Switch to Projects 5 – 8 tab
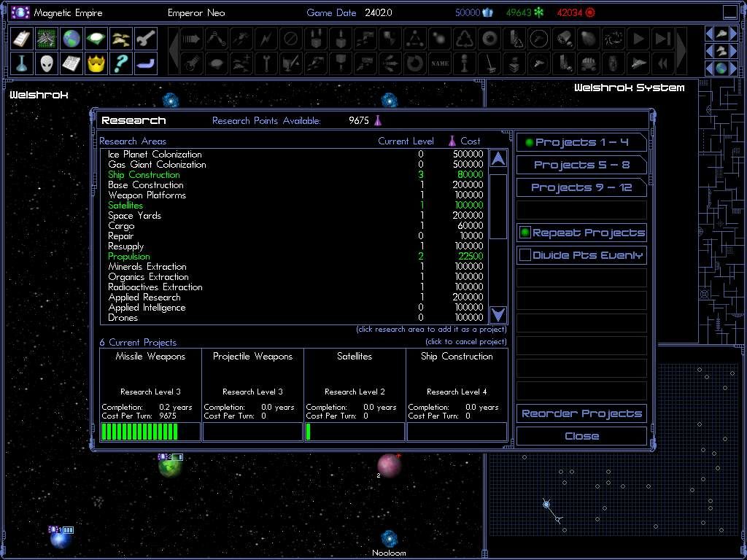 pyautogui.click(x=581, y=165)
